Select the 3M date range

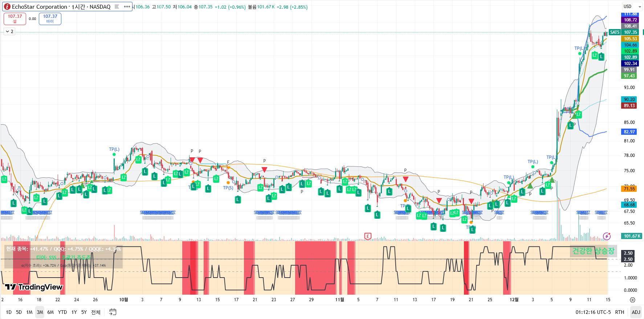[40, 312]
